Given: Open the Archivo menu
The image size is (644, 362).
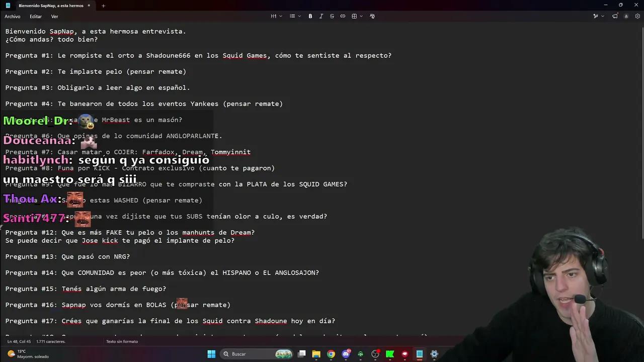Looking at the screenshot, I should click(13, 17).
